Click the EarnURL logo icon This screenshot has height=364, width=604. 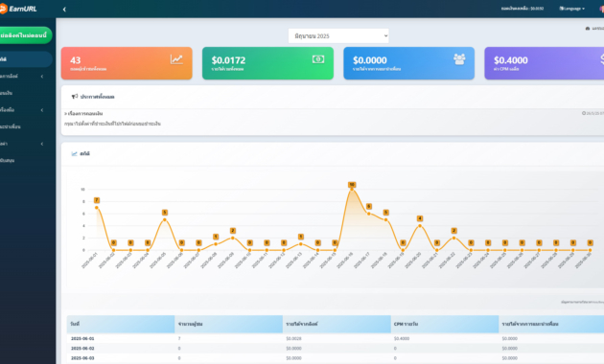(x=3, y=9)
